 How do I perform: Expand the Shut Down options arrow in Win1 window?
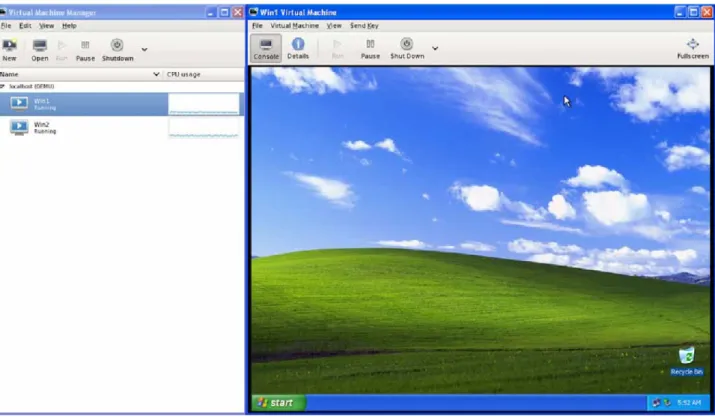coord(435,48)
